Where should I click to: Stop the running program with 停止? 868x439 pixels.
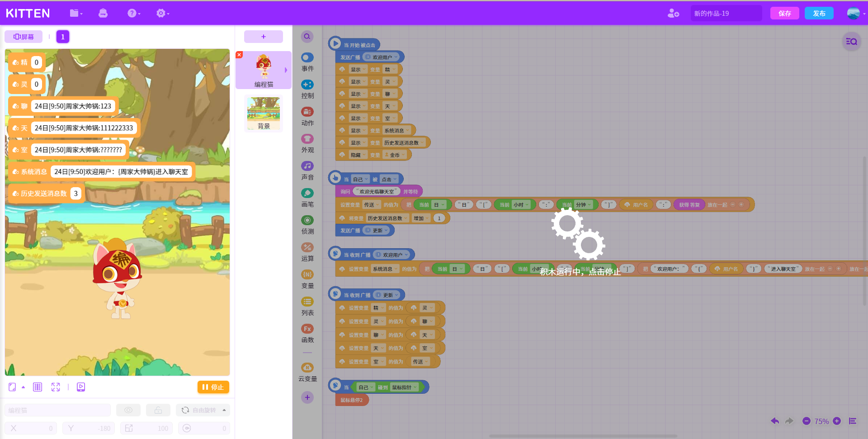tap(213, 387)
